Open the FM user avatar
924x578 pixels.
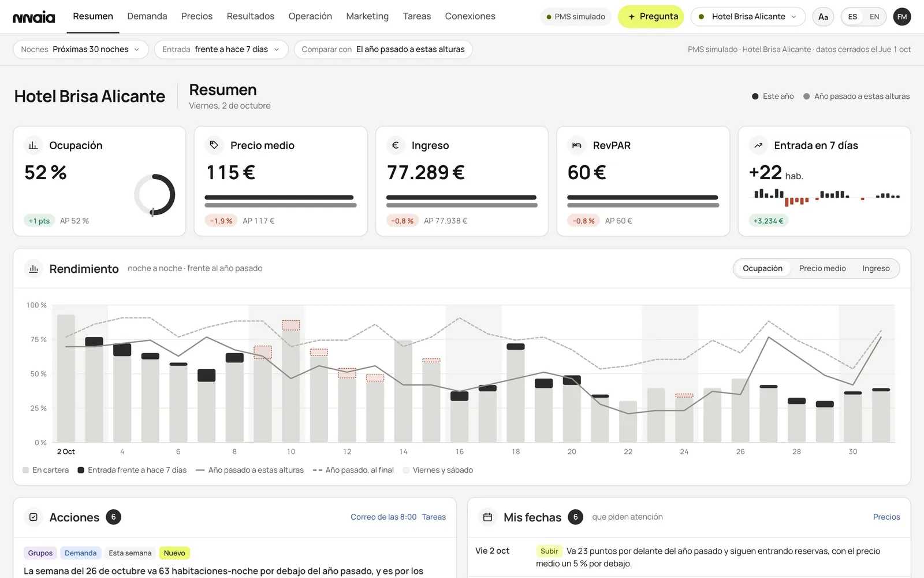902,17
